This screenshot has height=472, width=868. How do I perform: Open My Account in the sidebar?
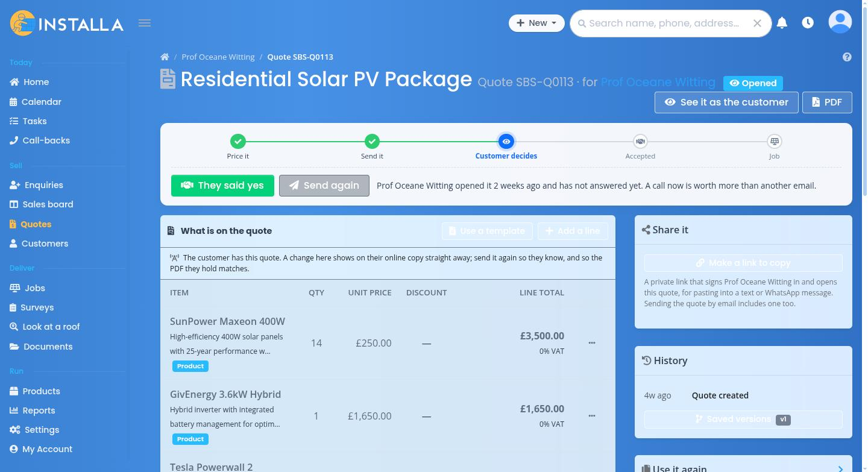tap(41, 449)
